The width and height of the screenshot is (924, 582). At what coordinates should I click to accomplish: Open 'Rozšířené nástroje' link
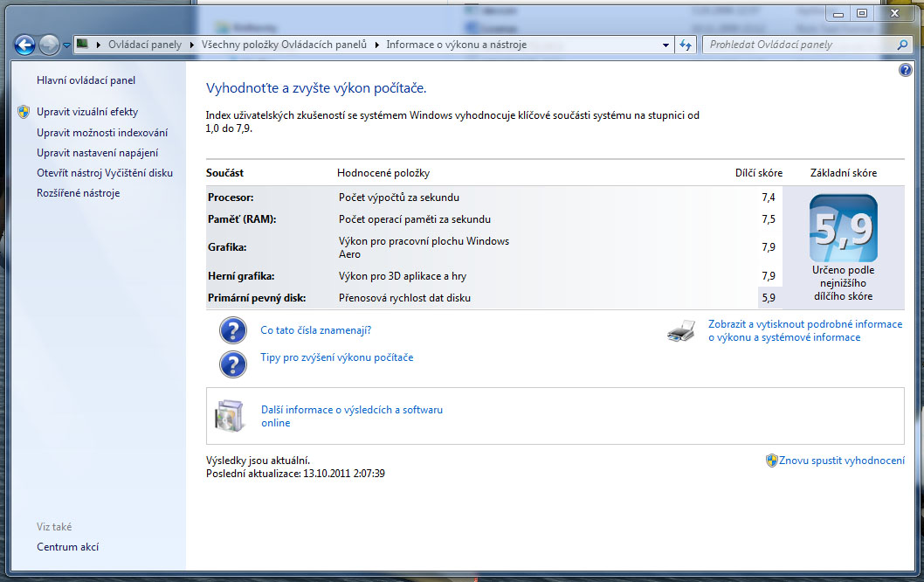click(79, 193)
